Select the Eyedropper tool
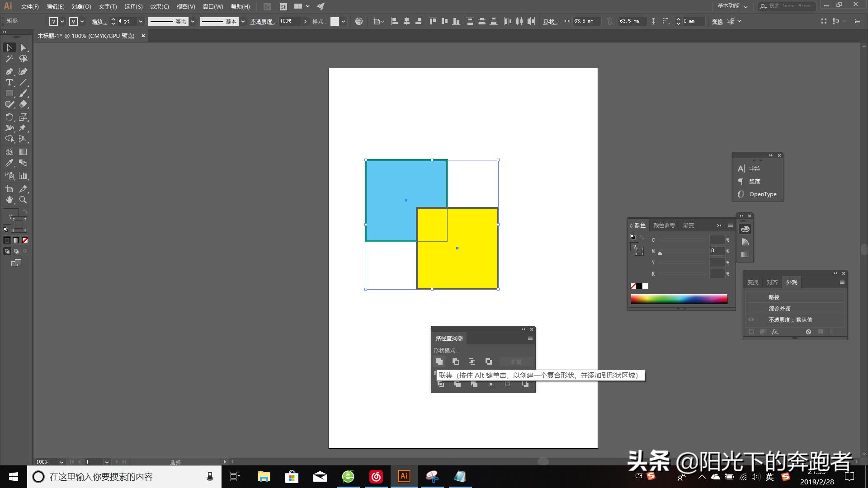The width and height of the screenshot is (868, 488). (x=9, y=163)
